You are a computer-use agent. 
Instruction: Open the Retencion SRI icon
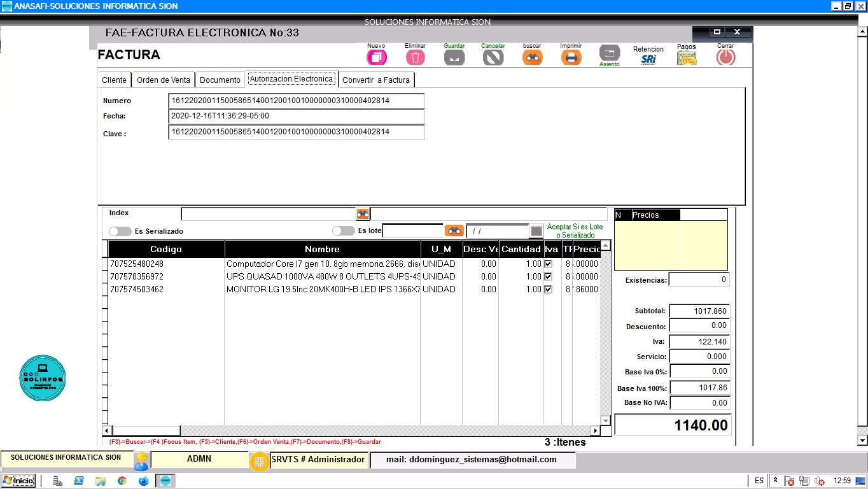tap(648, 59)
